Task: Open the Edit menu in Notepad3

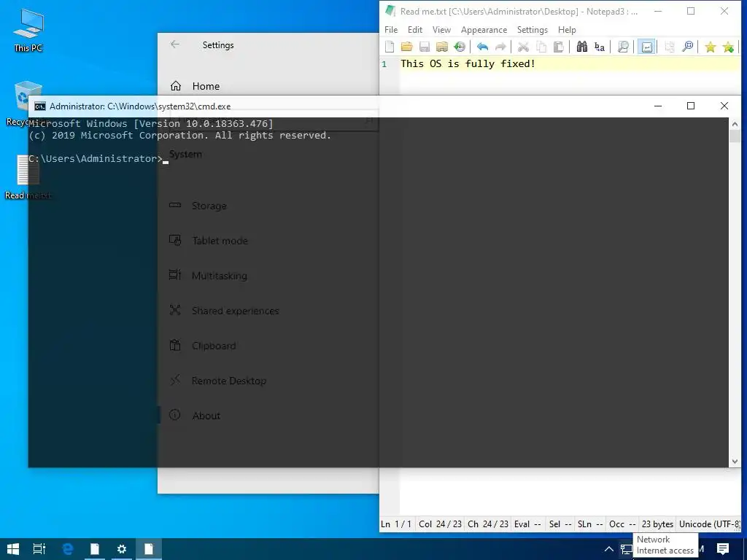Action: 415,29
